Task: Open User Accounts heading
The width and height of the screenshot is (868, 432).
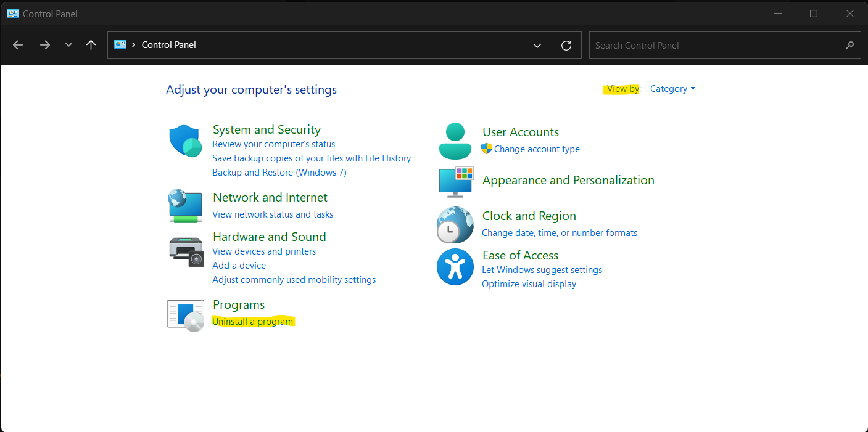Action: click(x=521, y=132)
